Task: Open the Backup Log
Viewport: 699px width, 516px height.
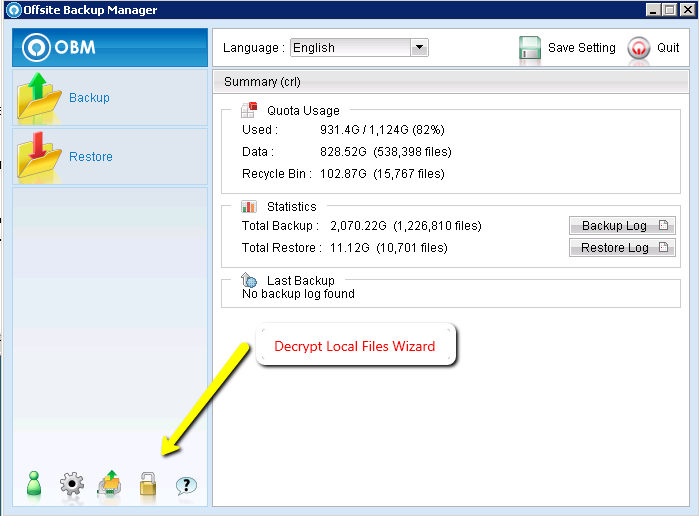Action: click(x=622, y=226)
